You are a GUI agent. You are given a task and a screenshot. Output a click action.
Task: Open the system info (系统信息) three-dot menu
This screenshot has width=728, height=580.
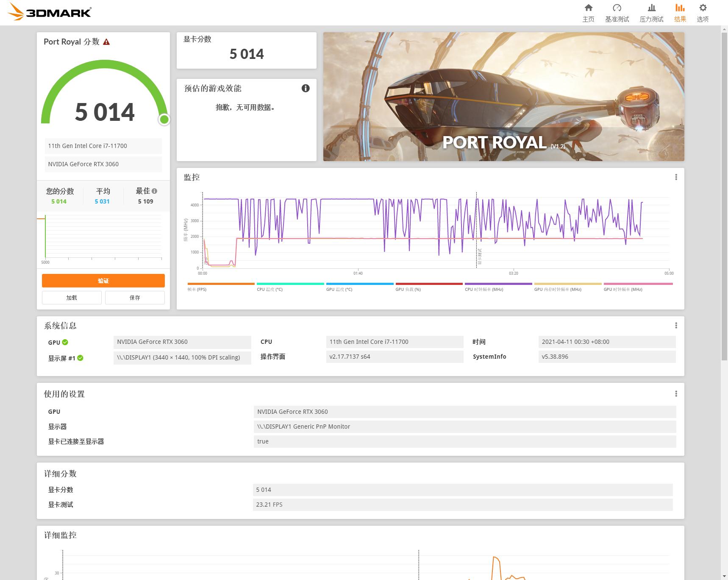(676, 326)
